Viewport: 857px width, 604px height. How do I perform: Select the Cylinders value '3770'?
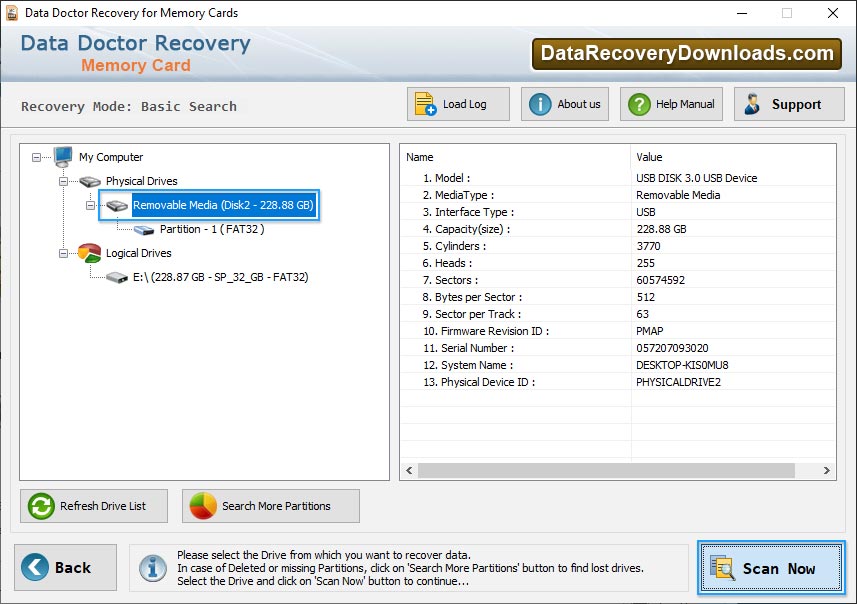(x=648, y=246)
